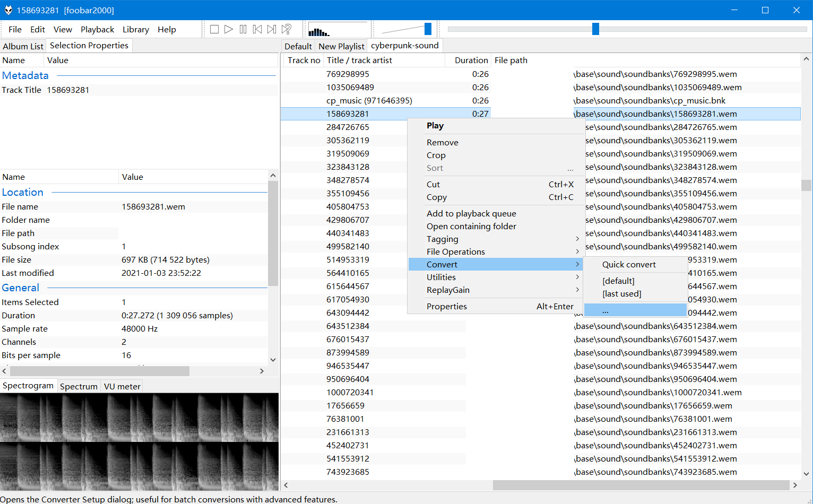Switch to the Default playlist tab
Screen dimensions: 813x504
[298, 46]
